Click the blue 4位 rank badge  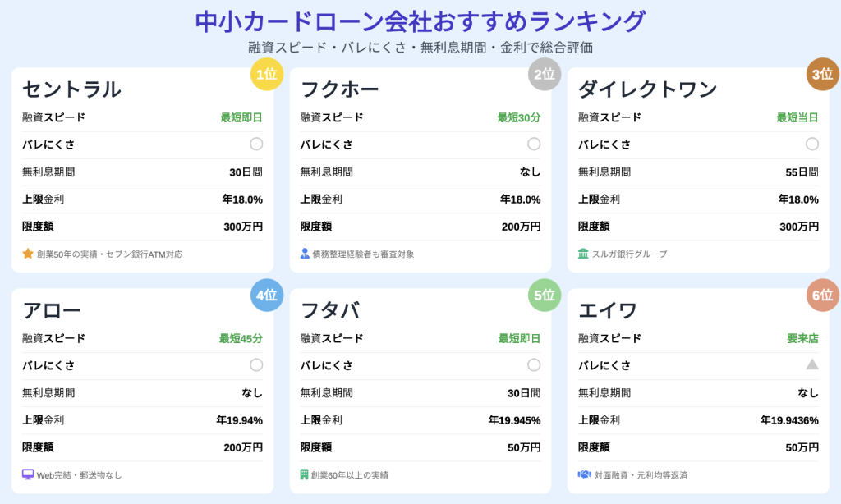(267, 295)
